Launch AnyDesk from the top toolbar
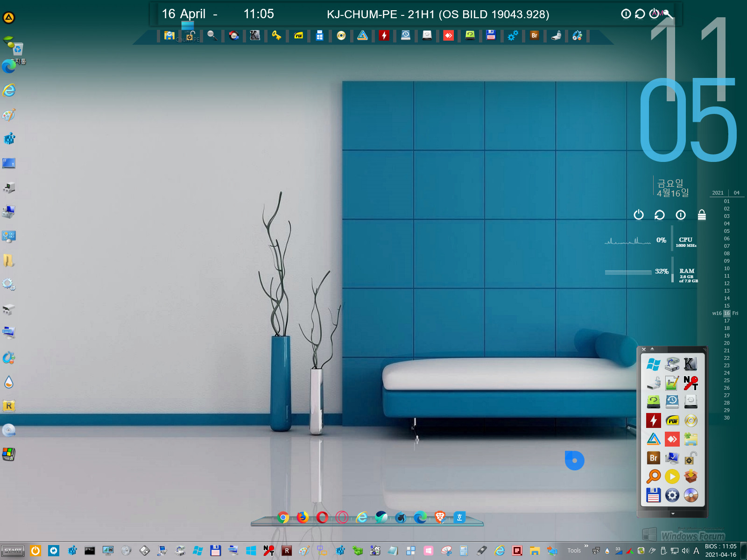Viewport: 747px width, 560px height. [x=448, y=35]
